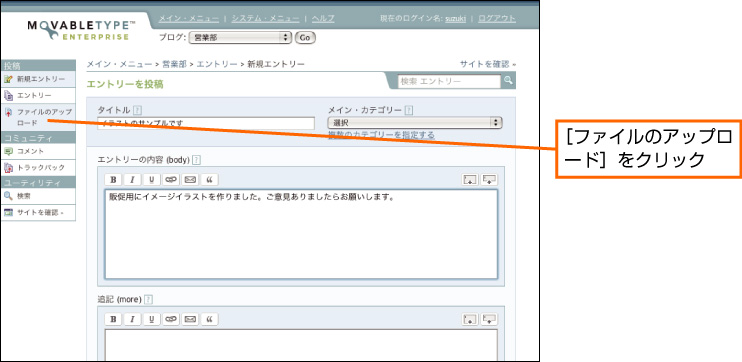This screenshot has width=742, height=362.
Task: Open help icon next to メイン・カテゴリー
Action: click(409, 110)
